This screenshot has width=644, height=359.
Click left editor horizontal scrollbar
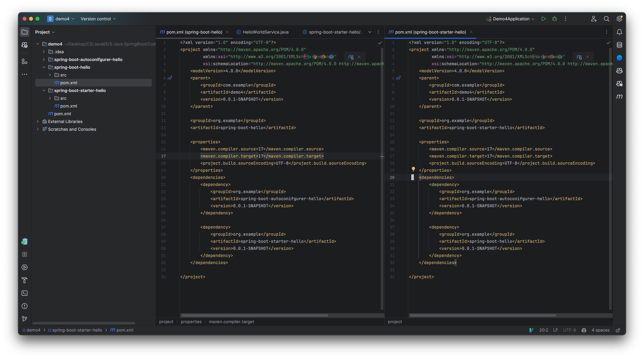[254, 315]
